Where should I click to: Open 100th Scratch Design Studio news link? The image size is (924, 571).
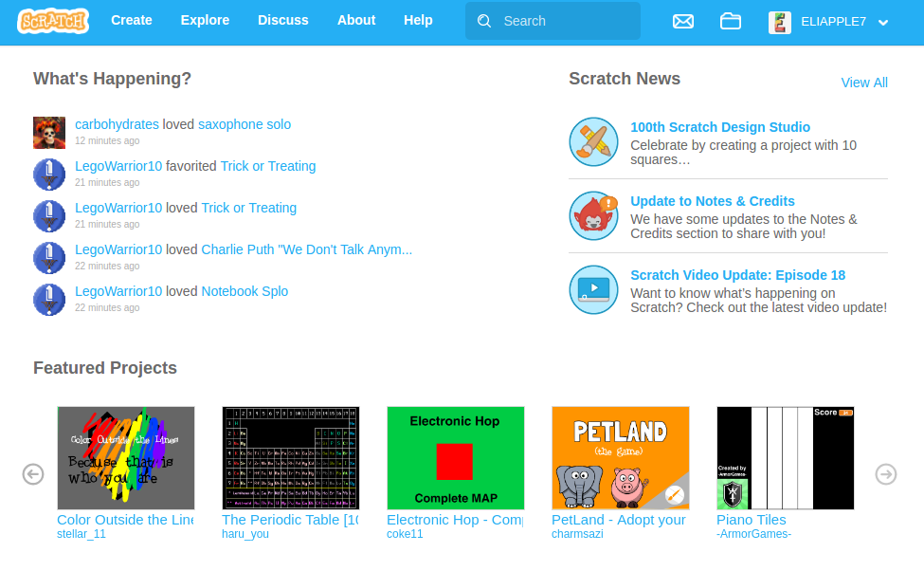[720, 127]
